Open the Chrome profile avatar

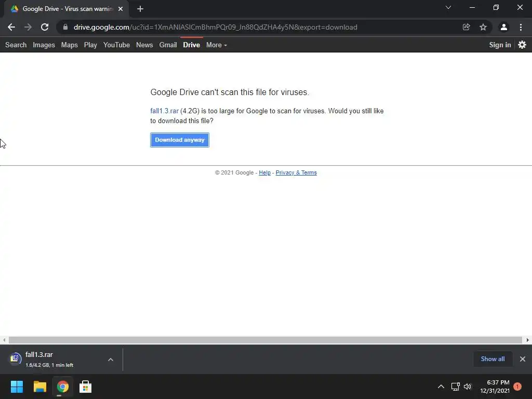coord(504,27)
